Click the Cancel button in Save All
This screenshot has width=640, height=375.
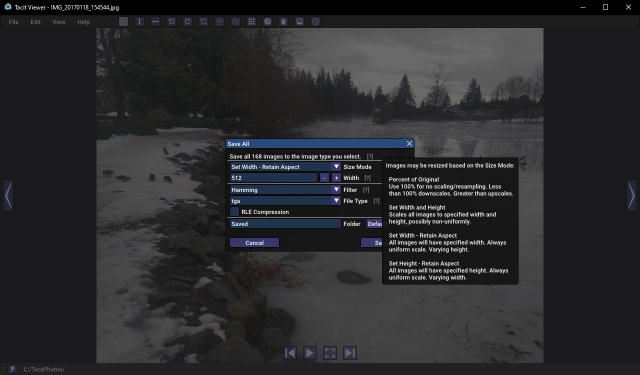point(255,243)
